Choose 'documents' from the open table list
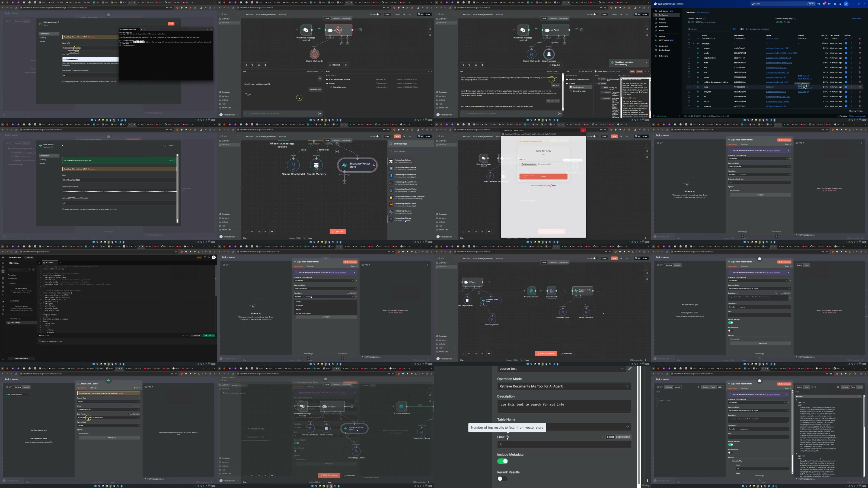 tap(299, 306)
